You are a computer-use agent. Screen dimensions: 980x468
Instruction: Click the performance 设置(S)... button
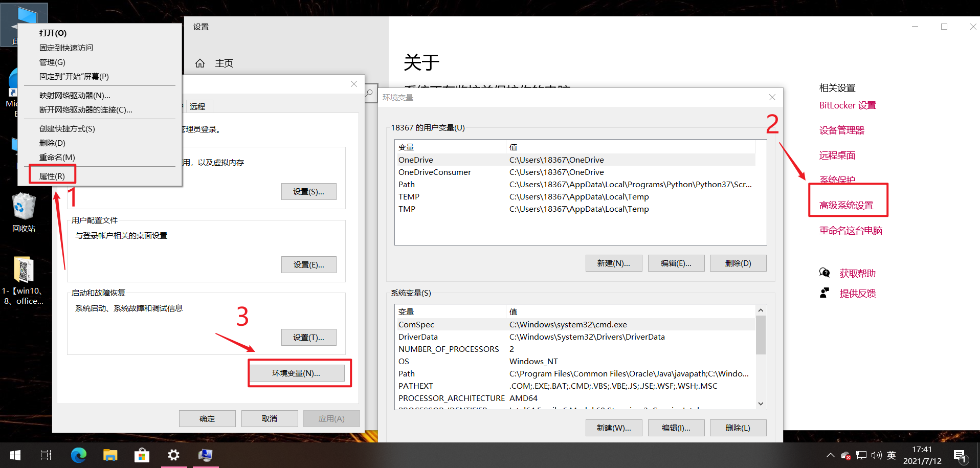309,191
